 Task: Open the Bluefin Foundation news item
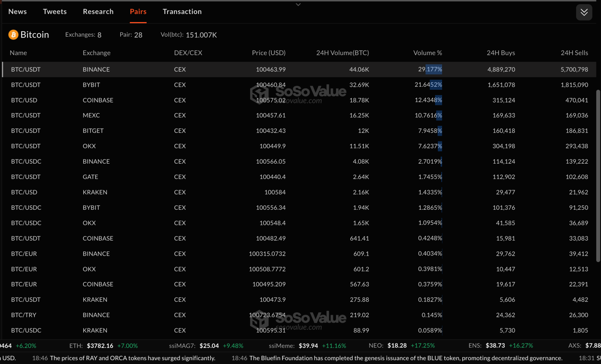pyautogui.click(x=405, y=358)
